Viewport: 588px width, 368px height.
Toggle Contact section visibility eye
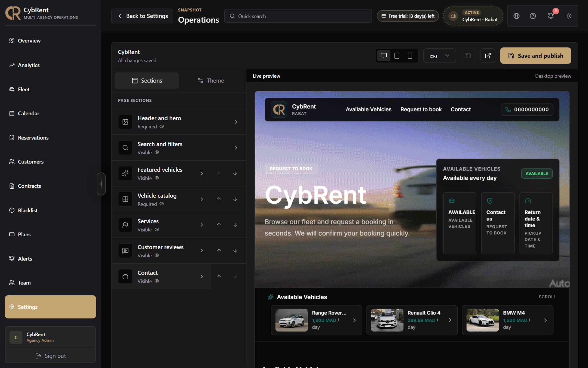tap(157, 281)
